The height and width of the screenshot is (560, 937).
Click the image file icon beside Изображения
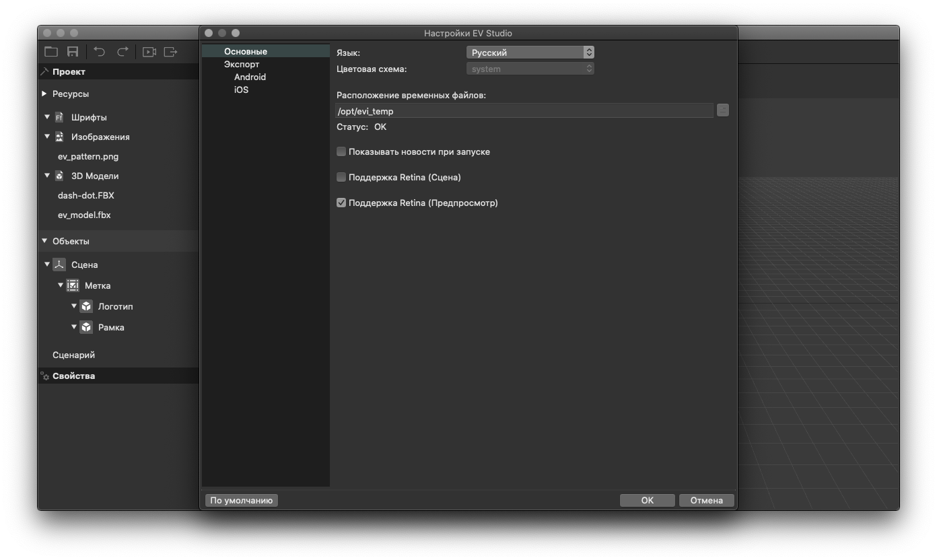point(59,137)
